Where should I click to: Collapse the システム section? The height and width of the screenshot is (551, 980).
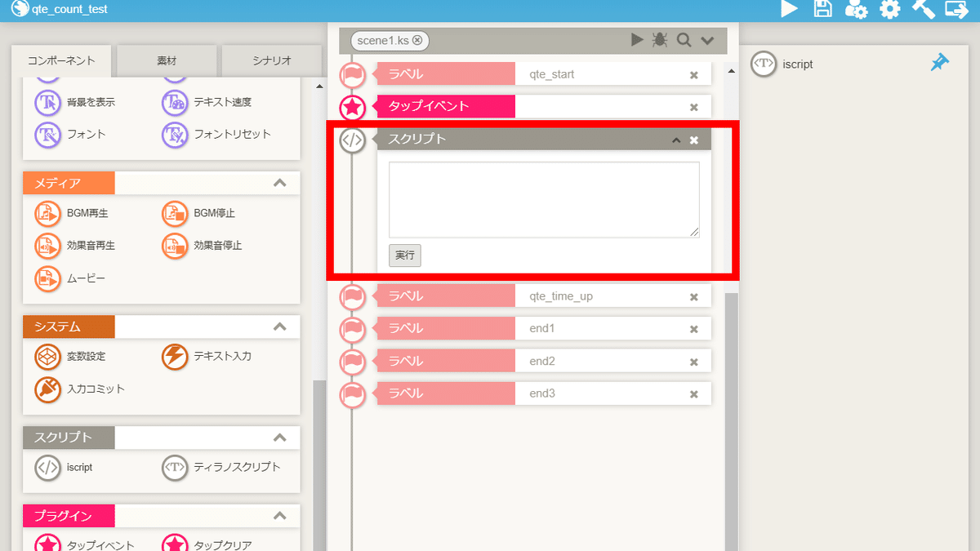(280, 327)
